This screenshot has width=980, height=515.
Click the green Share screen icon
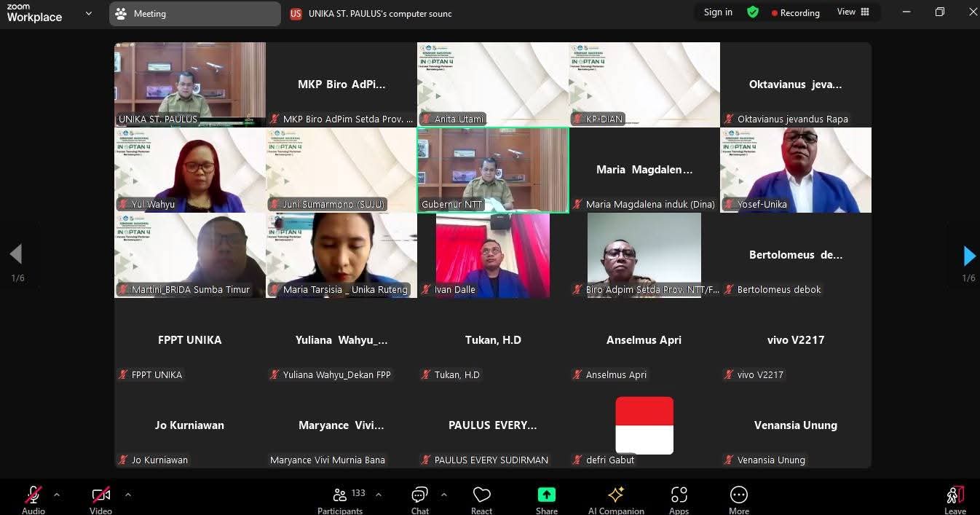click(546, 495)
